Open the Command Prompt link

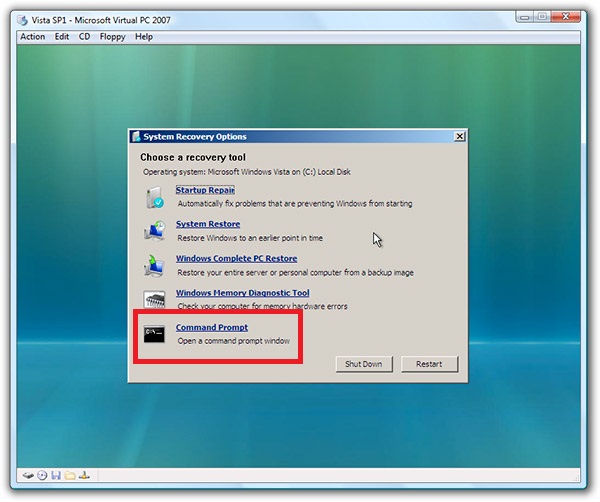[212, 328]
